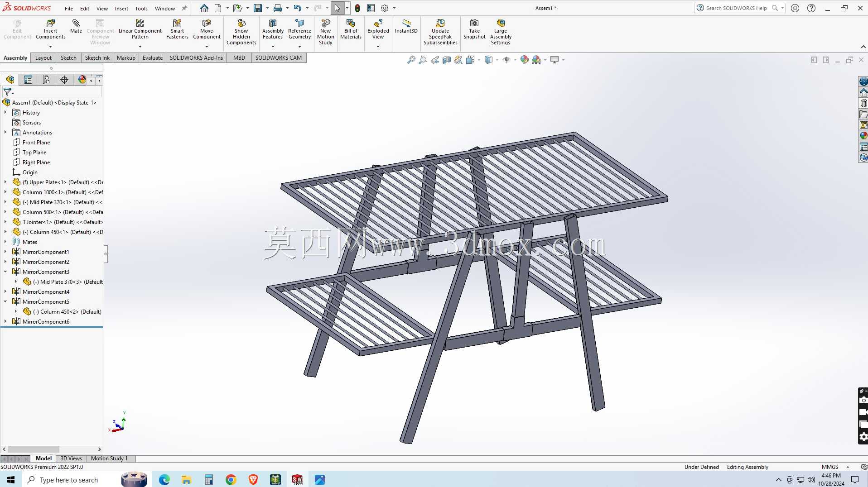Image resolution: width=868 pixels, height=487 pixels.
Task: Click the Take Snapshot icon
Action: (x=474, y=29)
